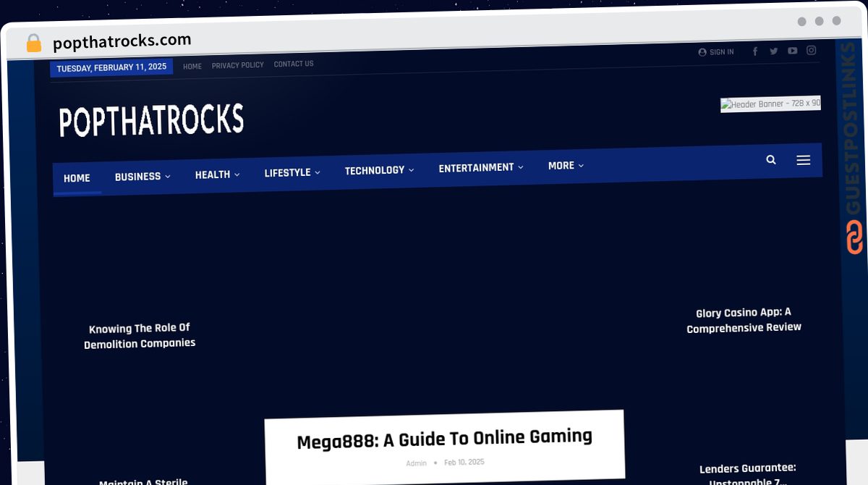This screenshot has width=868, height=485.
Task: Click the popthatrocks.com address text
Action: pyautogui.click(x=122, y=41)
